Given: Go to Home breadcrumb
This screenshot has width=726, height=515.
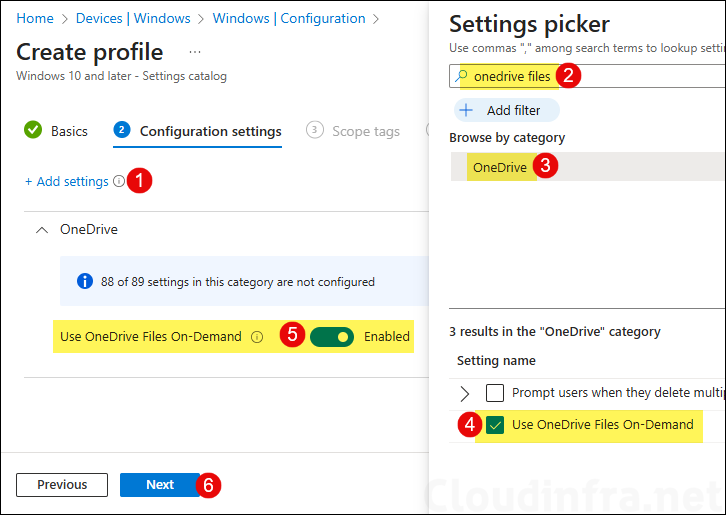Looking at the screenshot, I should (x=35, y=19).
